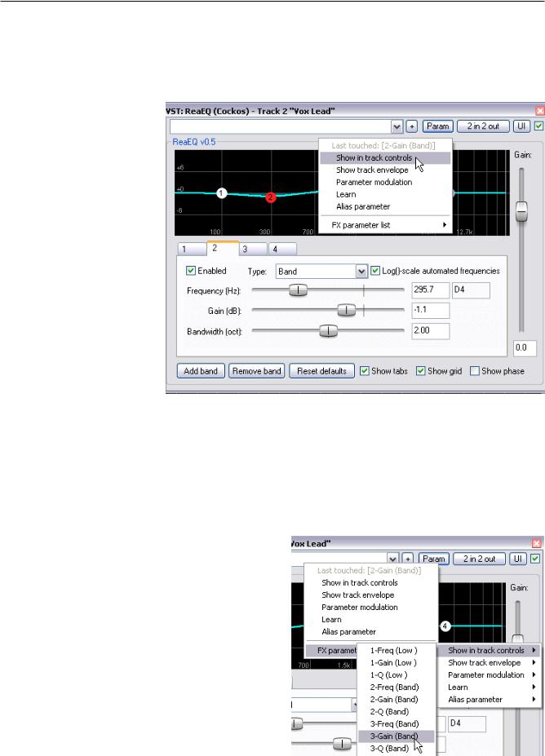Select red band point 2 on graph
545x756 pixels.
(271, 197)
